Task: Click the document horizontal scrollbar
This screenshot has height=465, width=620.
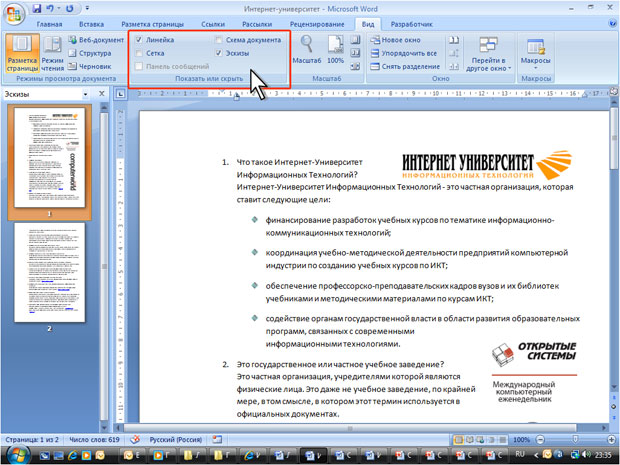Action: pos(350,428)
